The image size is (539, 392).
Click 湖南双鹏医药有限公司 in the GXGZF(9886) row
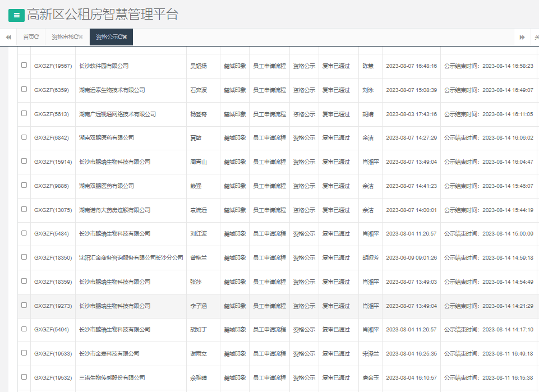click(x=107, y=186)
